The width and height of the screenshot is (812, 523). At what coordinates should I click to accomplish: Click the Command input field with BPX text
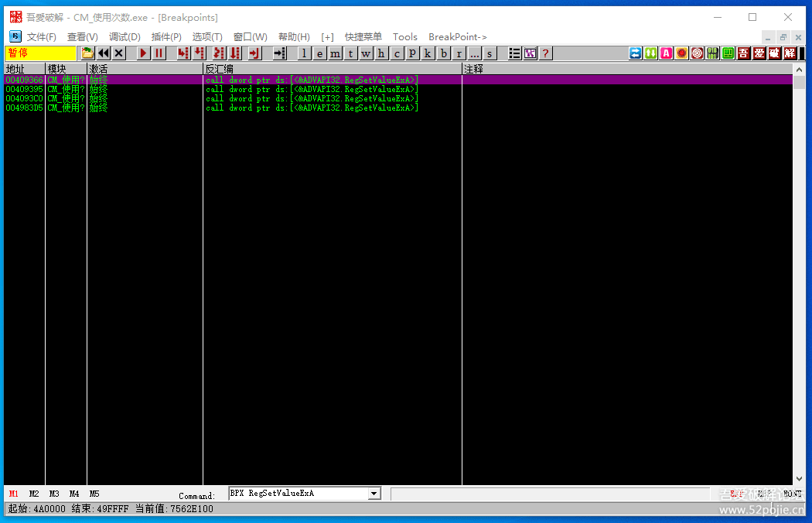(298, 494)
